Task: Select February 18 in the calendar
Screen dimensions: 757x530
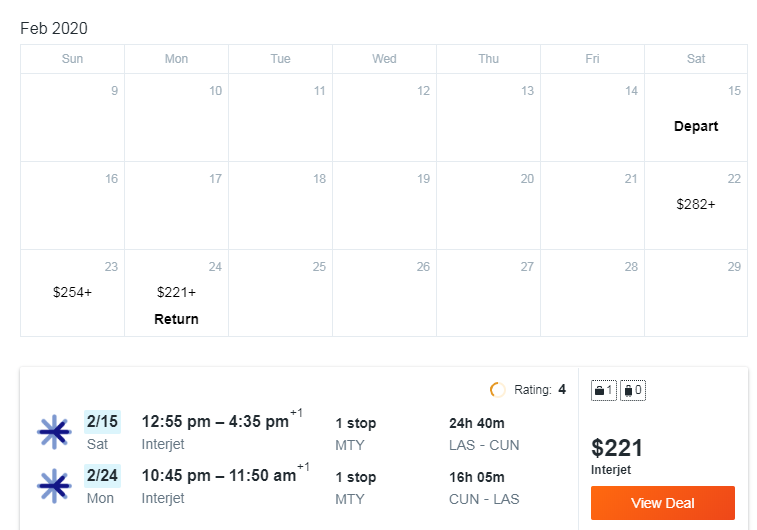Action: [280, 205]
